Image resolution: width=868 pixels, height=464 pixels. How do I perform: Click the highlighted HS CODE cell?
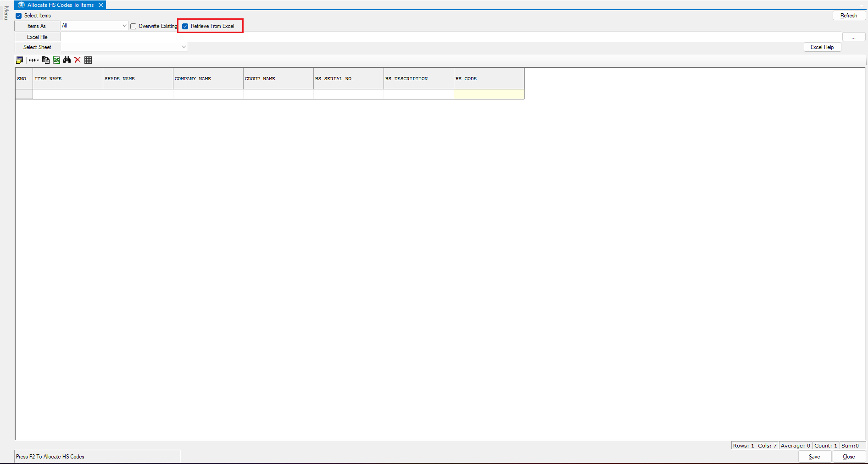(x=489, y=94)
